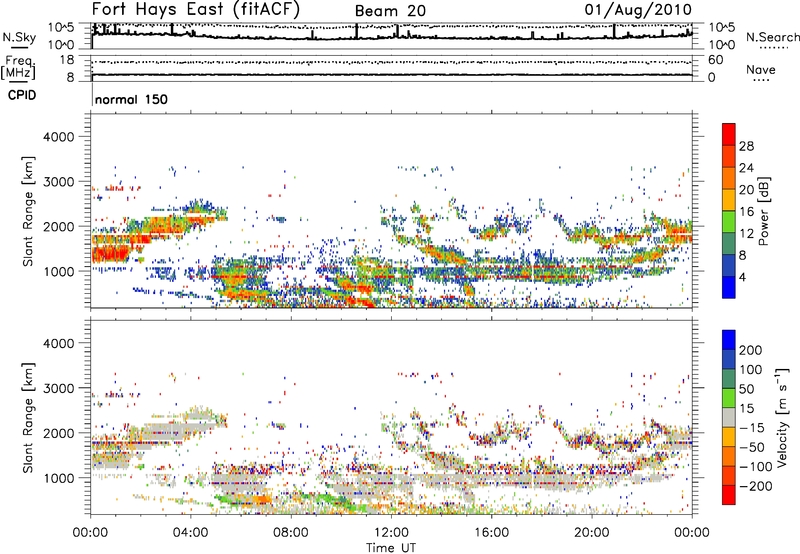Click the 'Nave' legend label
Viewport: 800px width, 554px height.
click(760, 69)
